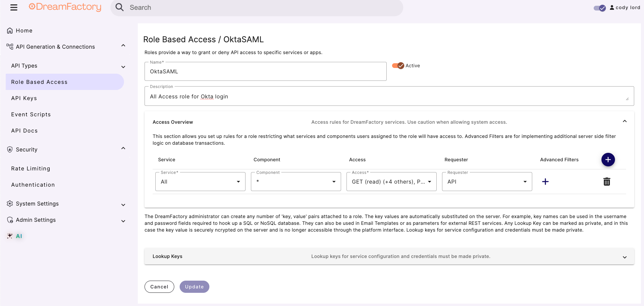
Task: Add an advanced filter using the plus icon
Action: coord(545,182)
